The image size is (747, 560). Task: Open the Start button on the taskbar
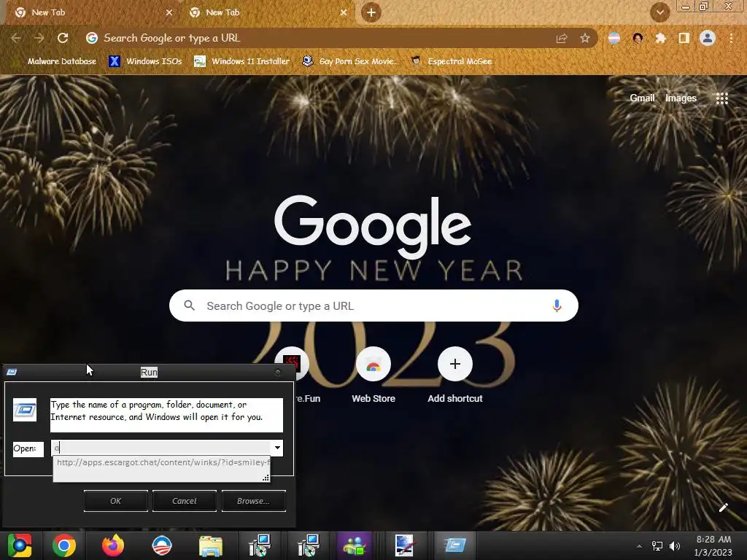click(20, 545)
